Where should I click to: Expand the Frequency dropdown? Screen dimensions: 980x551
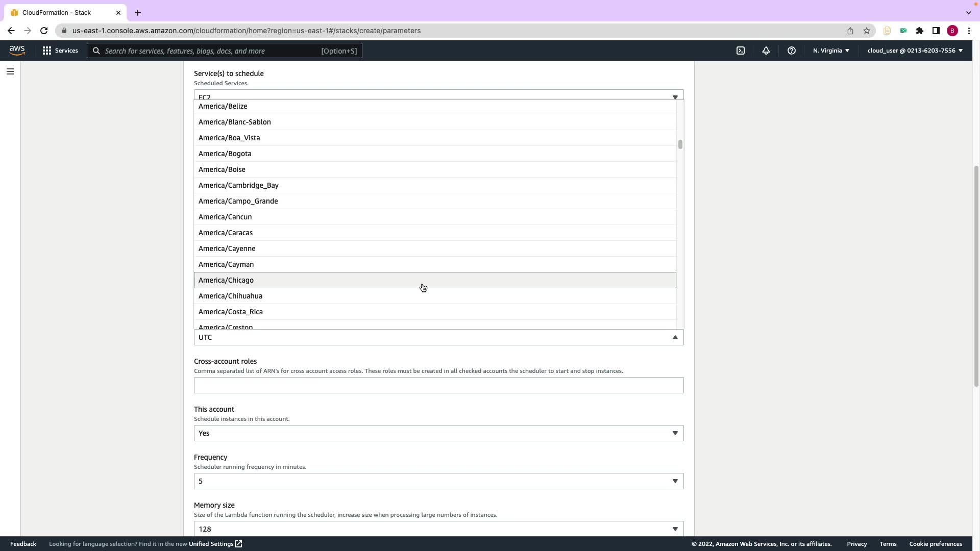[438, 481]
